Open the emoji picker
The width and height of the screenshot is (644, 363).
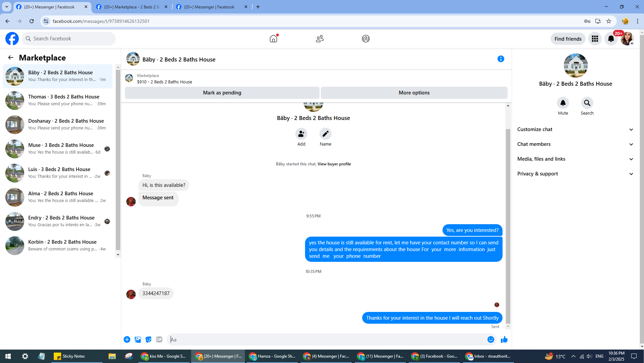point(491,339)
